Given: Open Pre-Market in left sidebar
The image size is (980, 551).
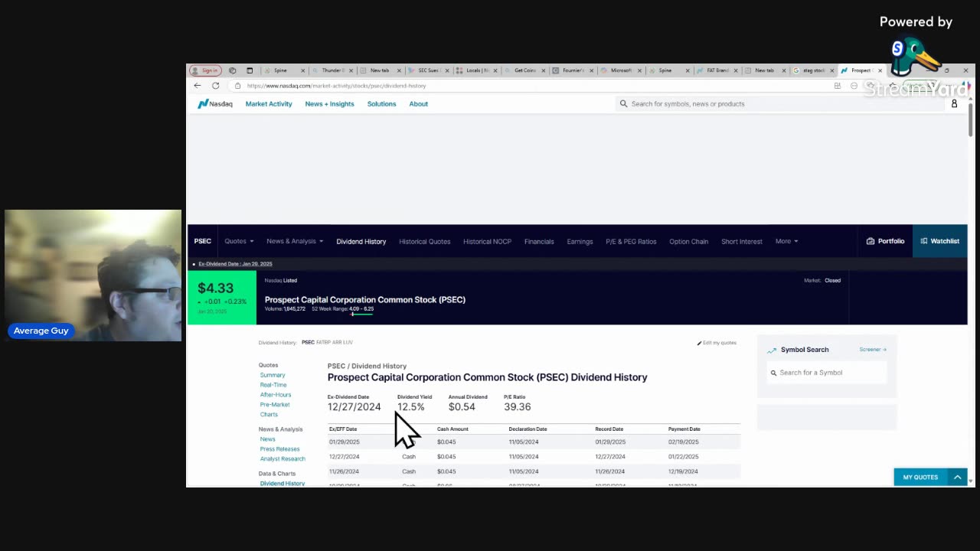Looking at the screenshot, I should click(275, 405).
